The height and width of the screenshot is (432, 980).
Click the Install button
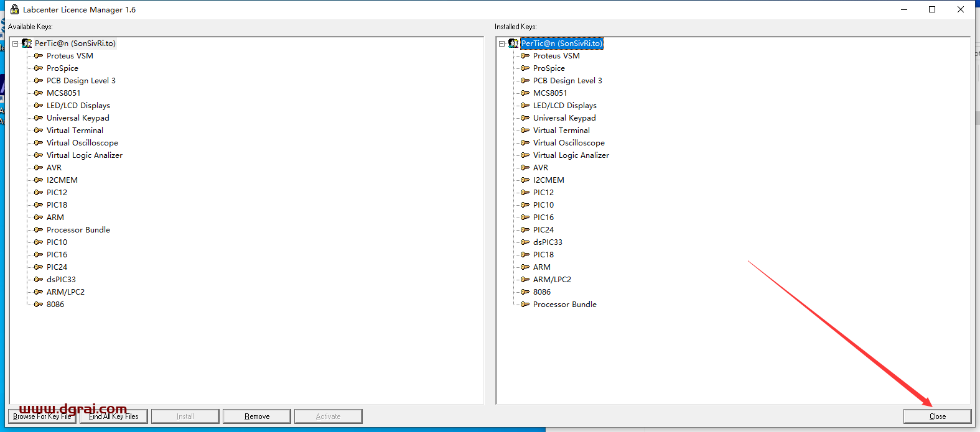185,416
